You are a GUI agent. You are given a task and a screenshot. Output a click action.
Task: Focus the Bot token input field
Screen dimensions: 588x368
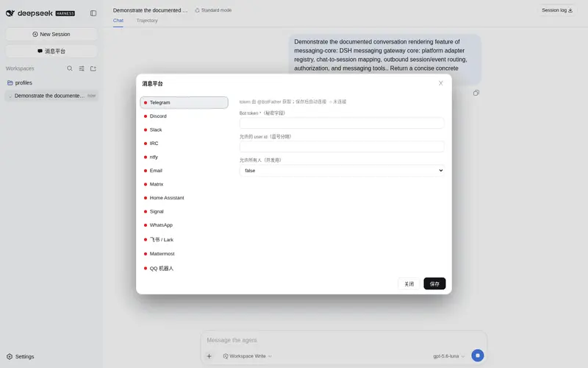pyautogui.click(x=342, y=123)
